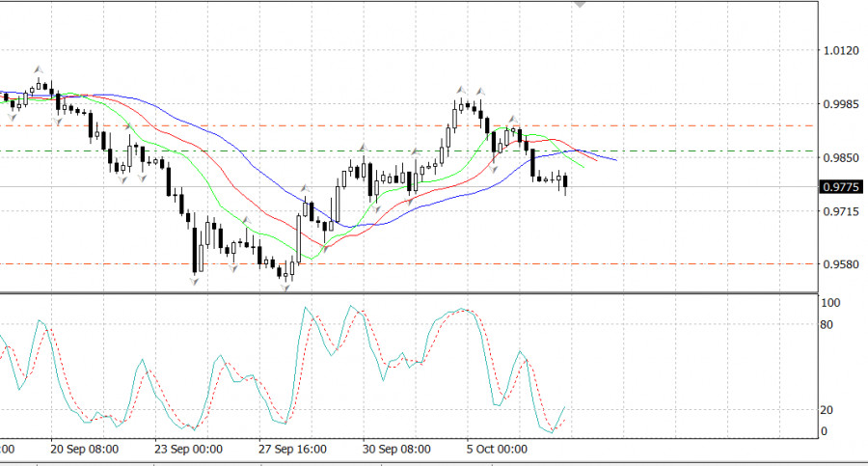The height and width of the screenshot is (466, 868).
Task: Click the 0.9580 price scale label
Action: coord(837,263)
